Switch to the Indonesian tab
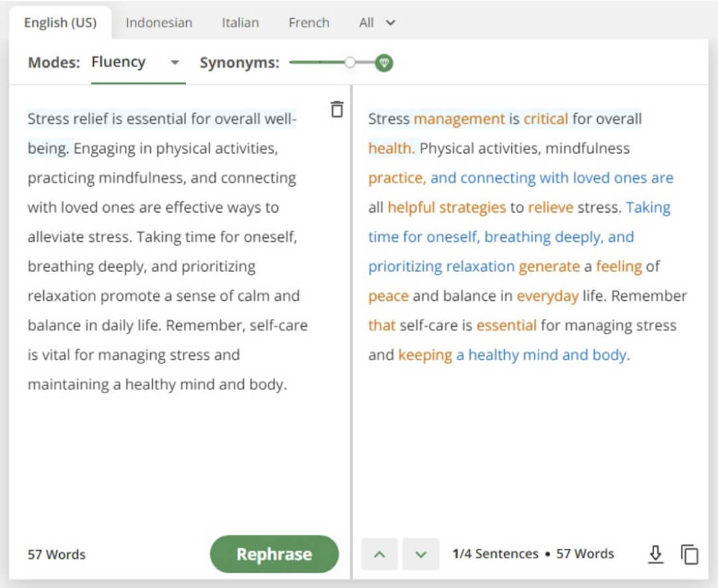 coord(159,23)
